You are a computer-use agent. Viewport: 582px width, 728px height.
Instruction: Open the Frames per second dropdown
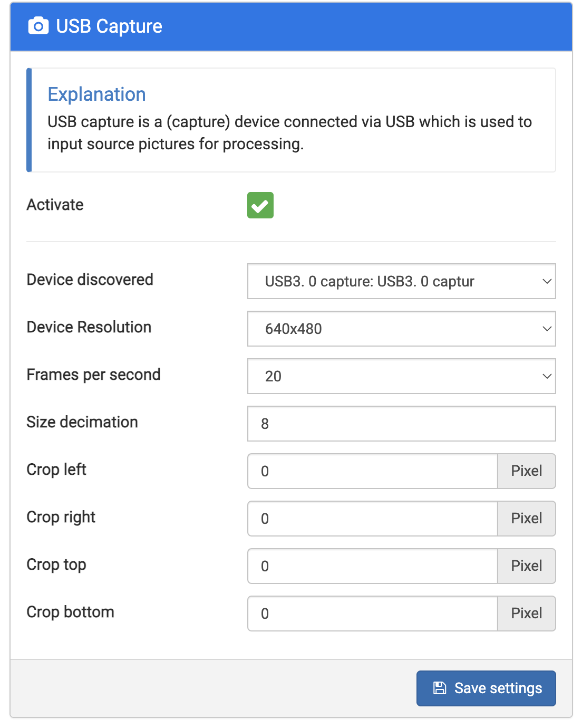pos(401,376)
